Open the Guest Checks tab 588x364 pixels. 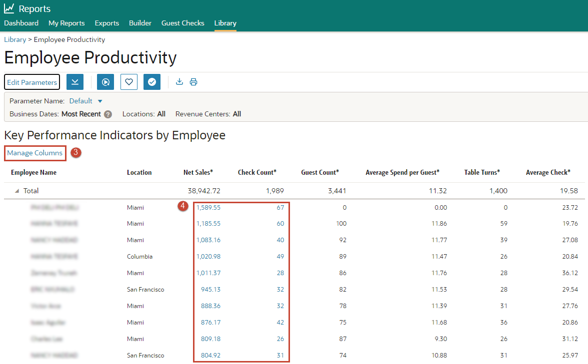(x=182, y=23)
